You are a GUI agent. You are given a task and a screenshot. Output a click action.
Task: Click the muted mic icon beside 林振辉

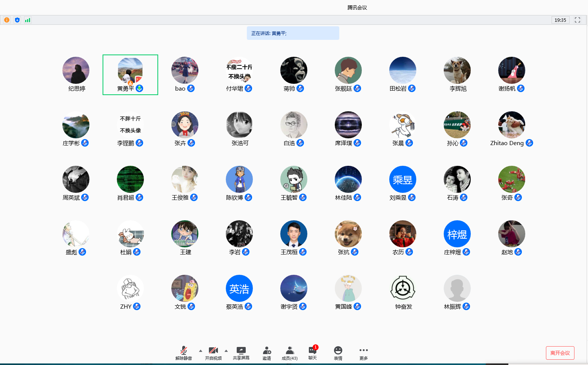[466, 306]
